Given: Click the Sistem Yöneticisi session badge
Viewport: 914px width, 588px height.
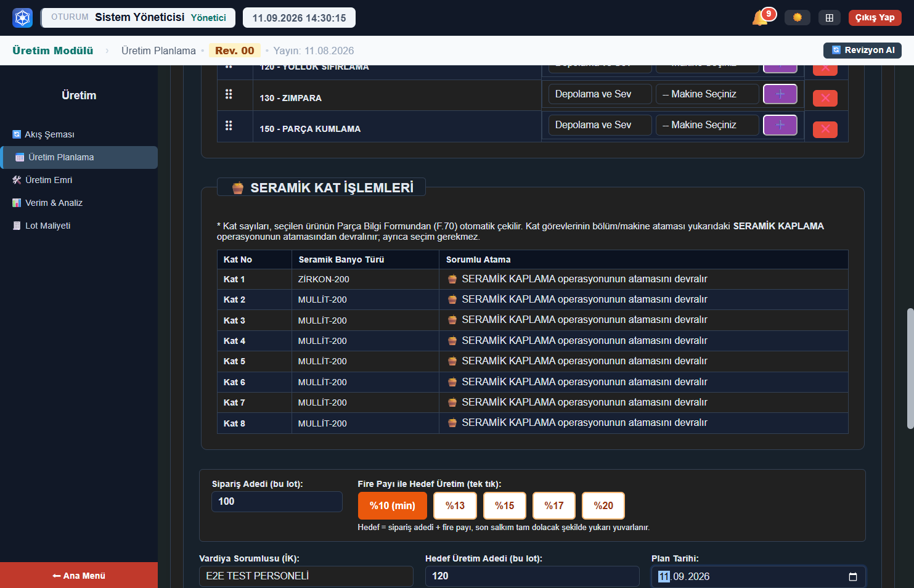Looking at the screenshot, I should [138, 17].
